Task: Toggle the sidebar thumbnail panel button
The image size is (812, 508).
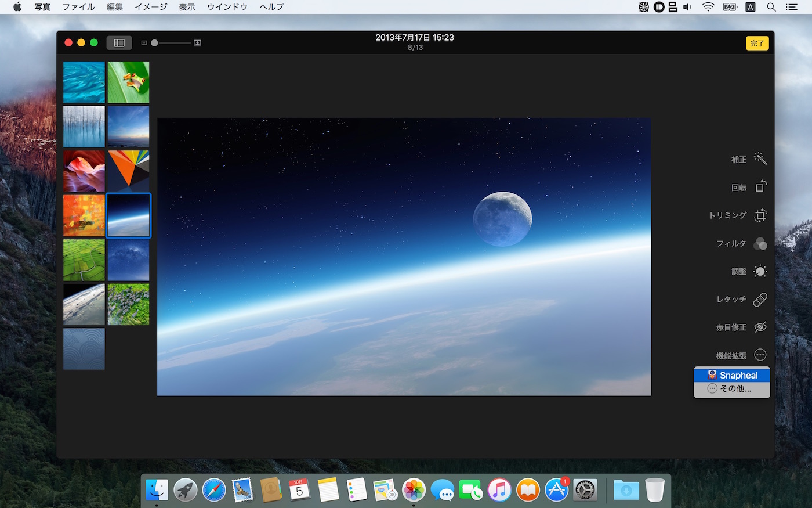Action: pyautogui.click(x=119, y=43)
